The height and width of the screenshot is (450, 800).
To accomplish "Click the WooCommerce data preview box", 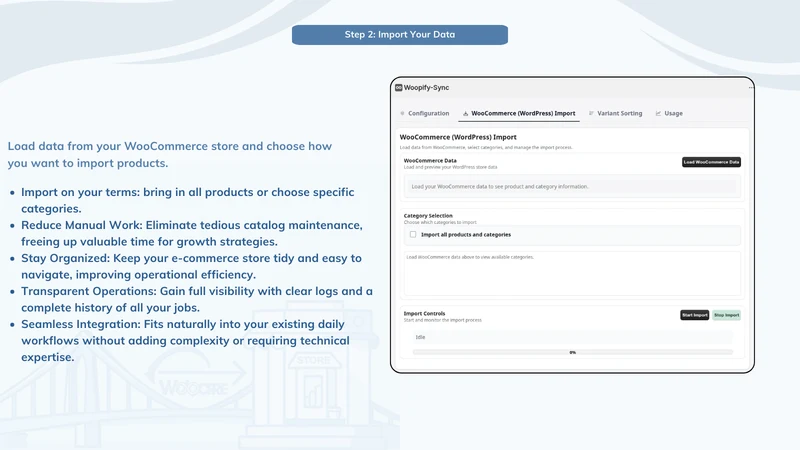I will pyautogui.click(x=572, y=187).
